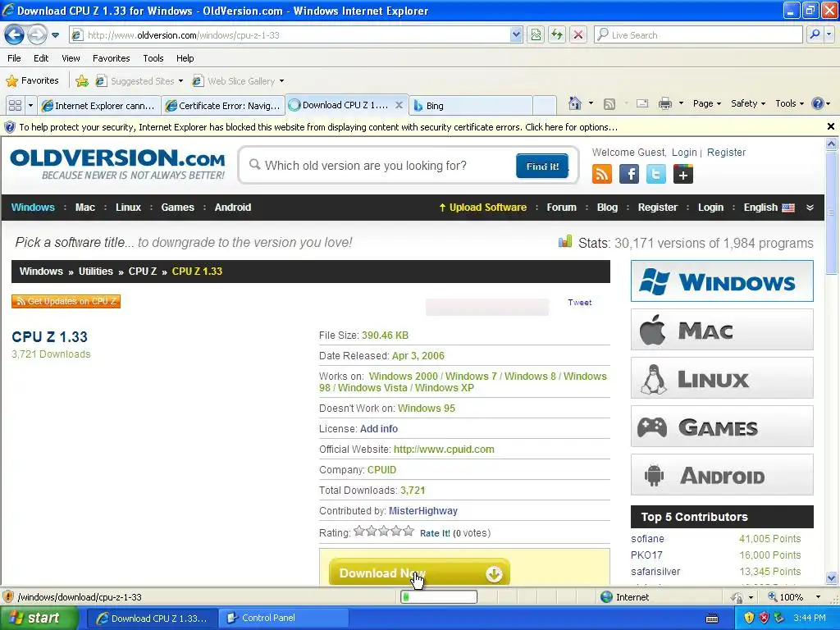Open the File menu
This screenshot has height=630, width=840.
15,58
